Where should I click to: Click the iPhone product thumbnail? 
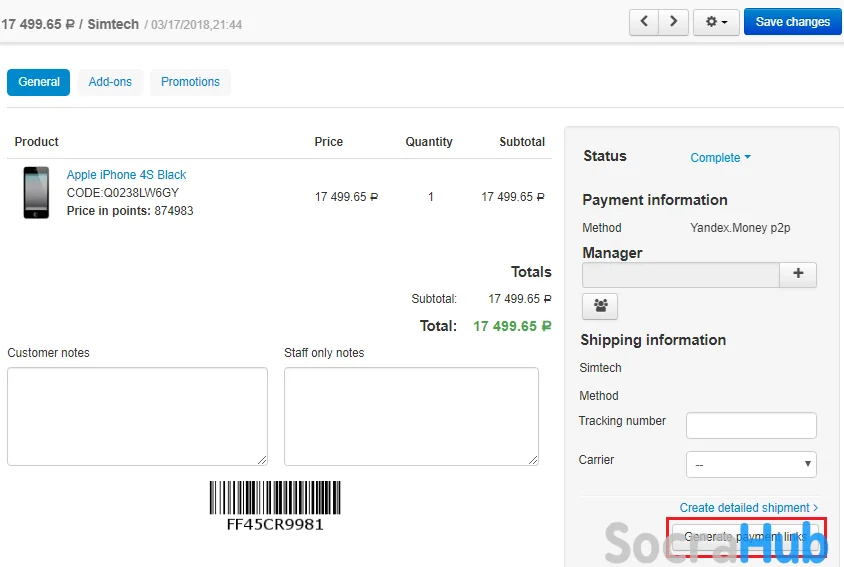[x=36, y=193]
